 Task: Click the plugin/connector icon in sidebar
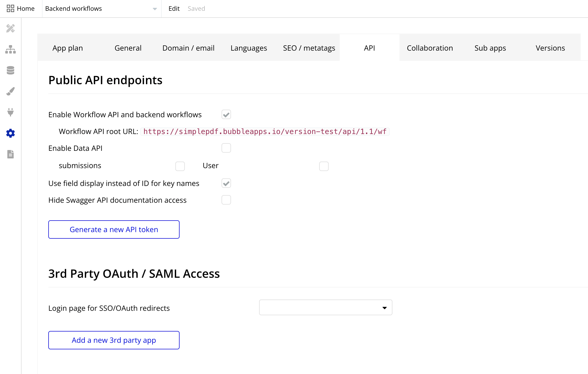point(11,112)
